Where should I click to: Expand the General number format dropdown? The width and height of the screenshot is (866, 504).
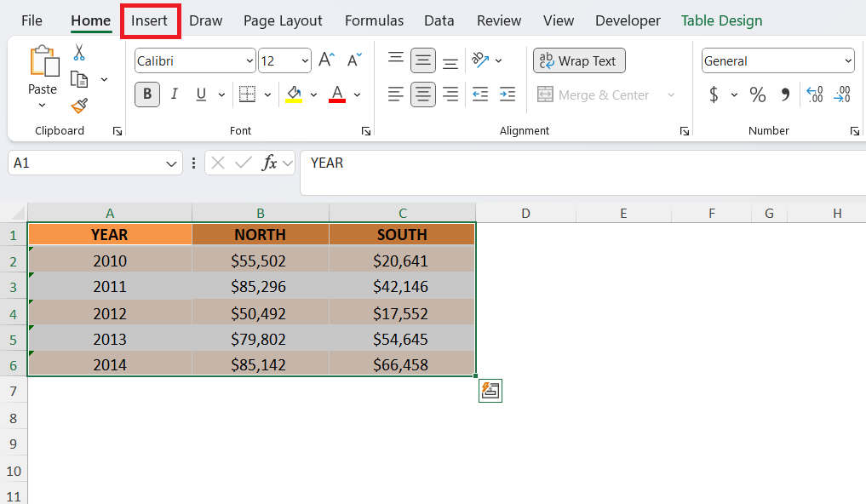click(848, 60)
